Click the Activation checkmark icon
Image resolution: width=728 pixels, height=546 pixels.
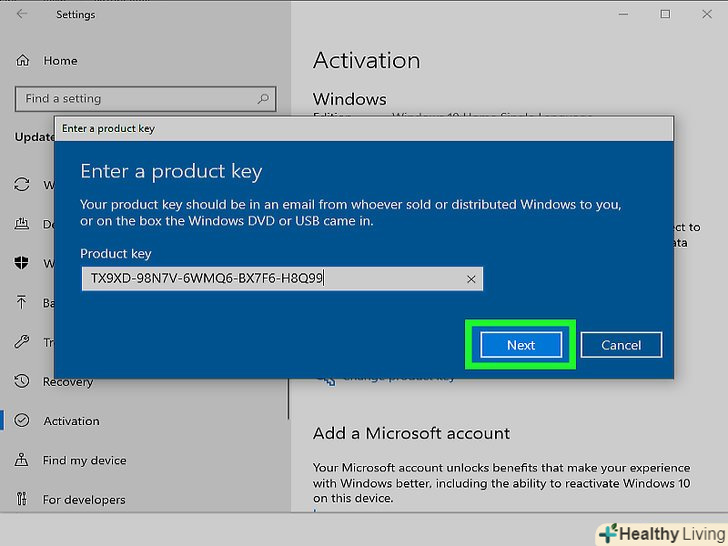click(21, 421)
